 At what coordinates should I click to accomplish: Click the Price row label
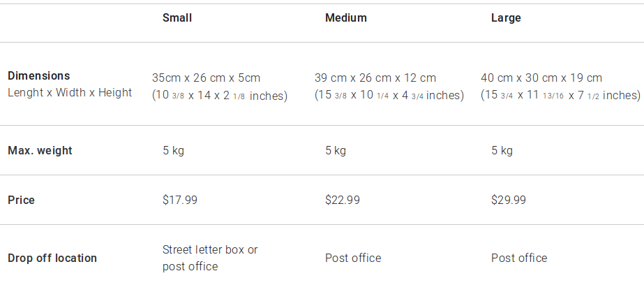point(21,200)
